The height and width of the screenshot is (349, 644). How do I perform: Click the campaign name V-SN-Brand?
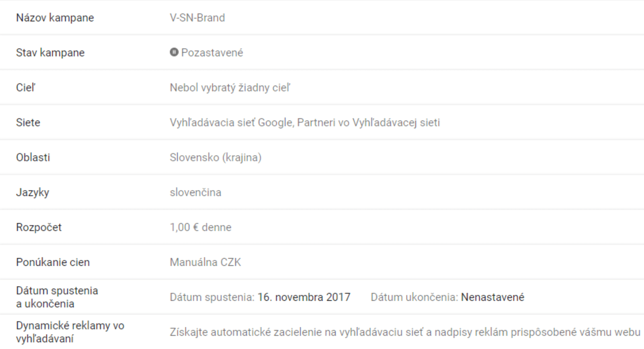pos(197,18)
